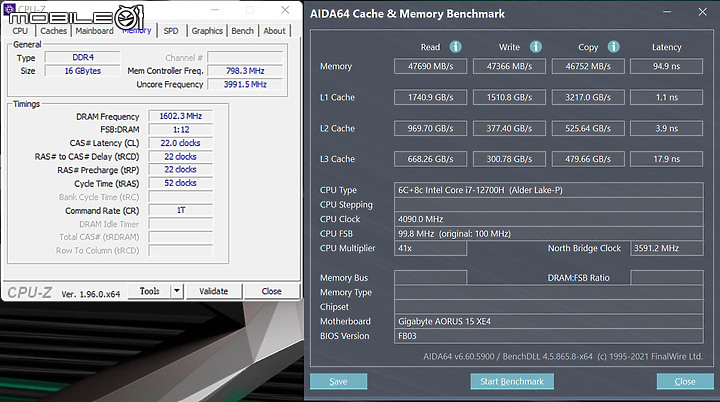Open the Bench tab in CPU-Z
Screen dimensions: 720x402
[x=242, y=31]
